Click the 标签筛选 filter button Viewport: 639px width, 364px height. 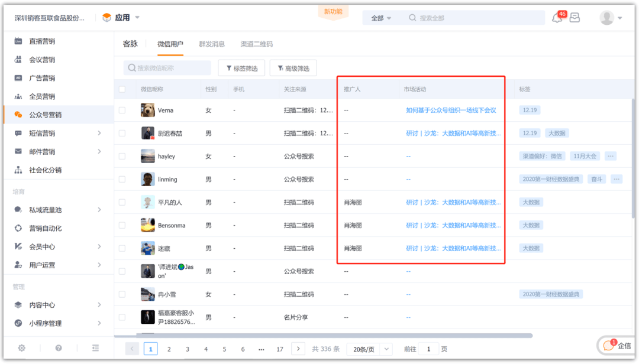[x=241, y=68]
